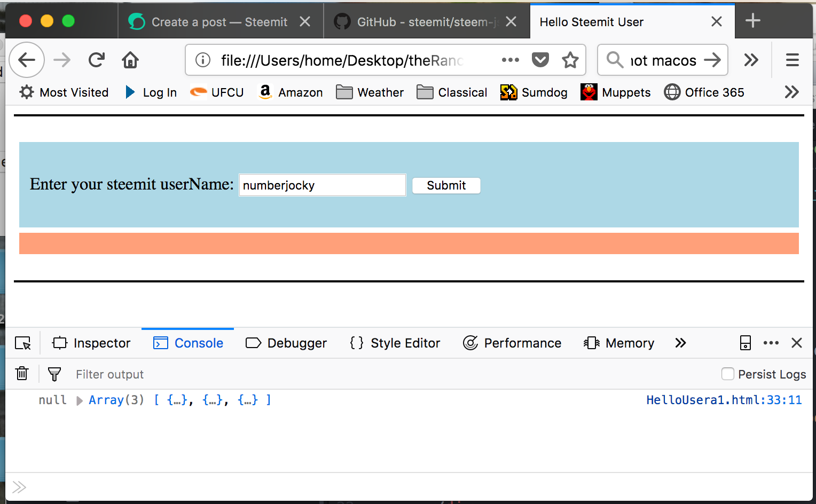Open the Debugger panel
Screen dimensions: 816x504
(286, 343)
